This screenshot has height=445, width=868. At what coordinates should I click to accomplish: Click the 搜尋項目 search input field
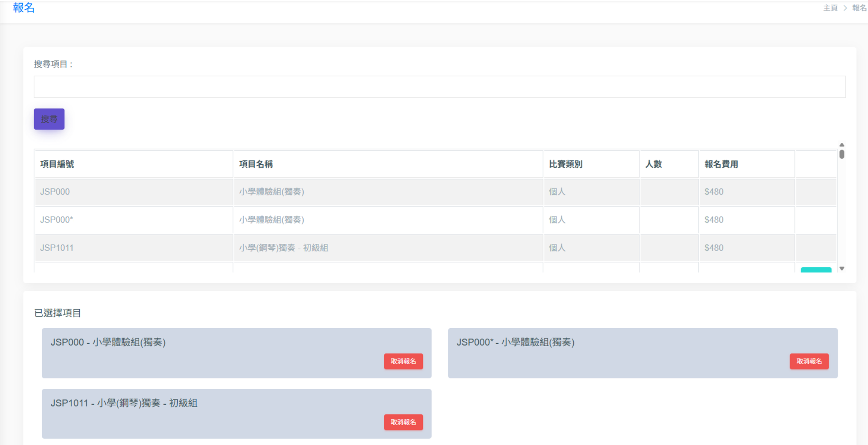click(440, 87)
